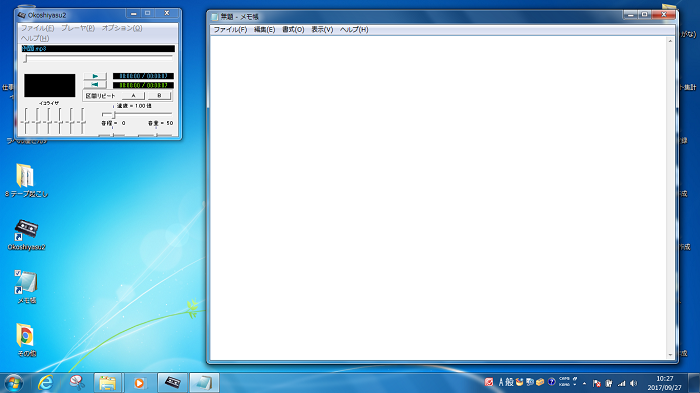Click the rewind button below play
This screenshot has width=700, height=393.
[x=95, y=84]
